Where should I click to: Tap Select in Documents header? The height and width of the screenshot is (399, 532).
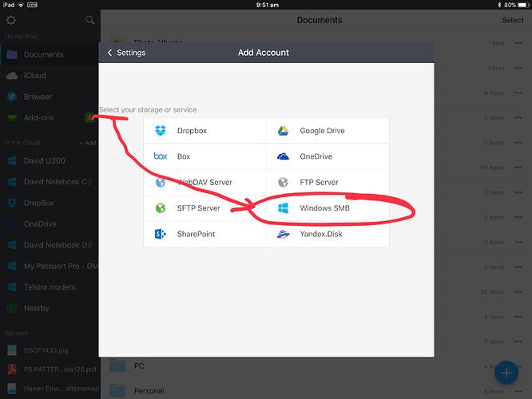(x=513, y=20)
